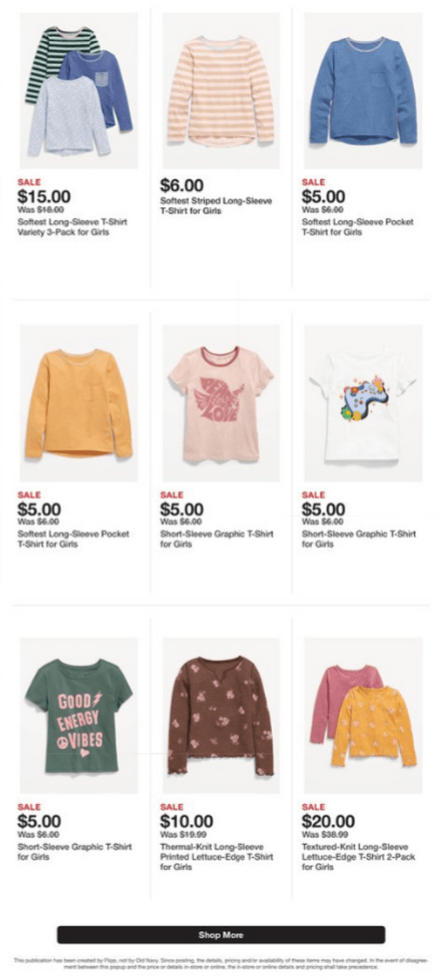This screenshot has height=980, width=440.
Task: Open Softest Striped Long-Sleeve T-Shirt title link
Action: (x=216, y=206)
